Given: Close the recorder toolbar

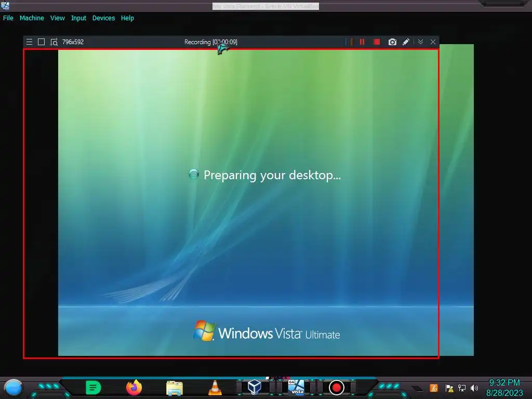Looking at the screenshot, I should [x=433, y=42].
